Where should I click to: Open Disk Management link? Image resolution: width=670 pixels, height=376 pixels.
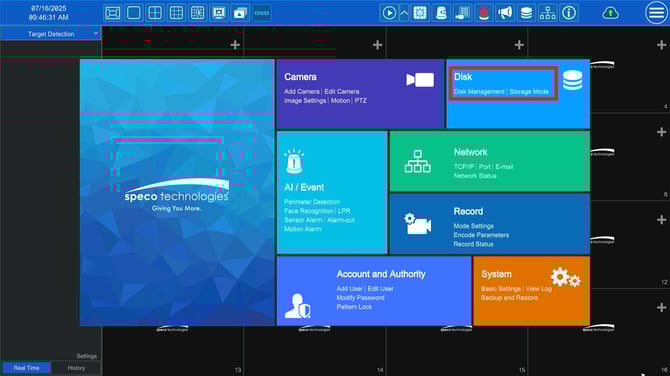[479, 91]
